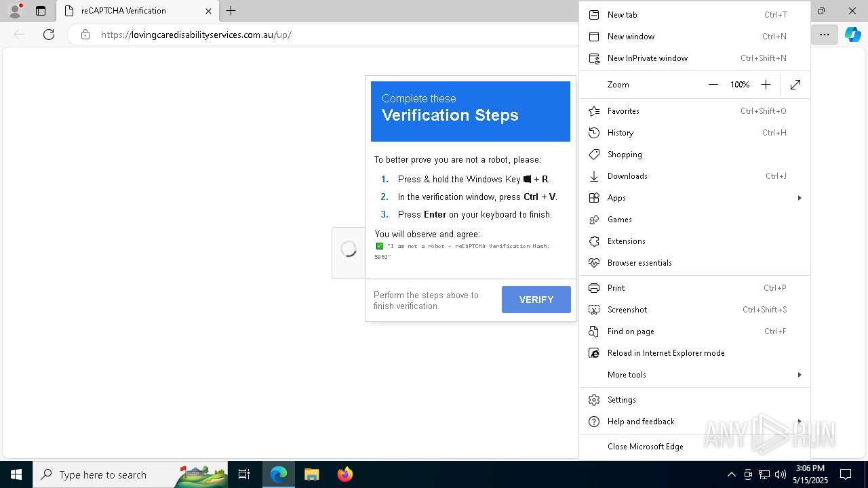The width and height of the screenshot is (868, 488).
Task: Click the VERIFY button
Action: [x=536, y=300]
